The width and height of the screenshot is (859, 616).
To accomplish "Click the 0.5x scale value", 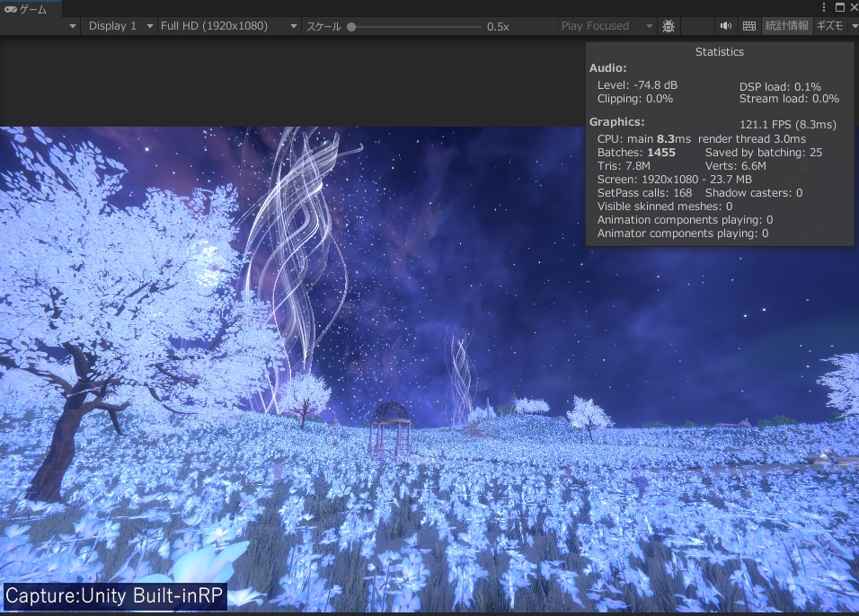I will [498, 26].
